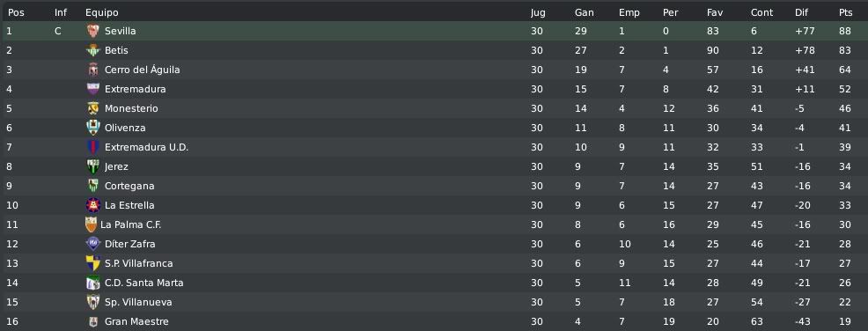Open the Extremadura U.D. team link
Viewport: 868px width, 331px height.
147,147
